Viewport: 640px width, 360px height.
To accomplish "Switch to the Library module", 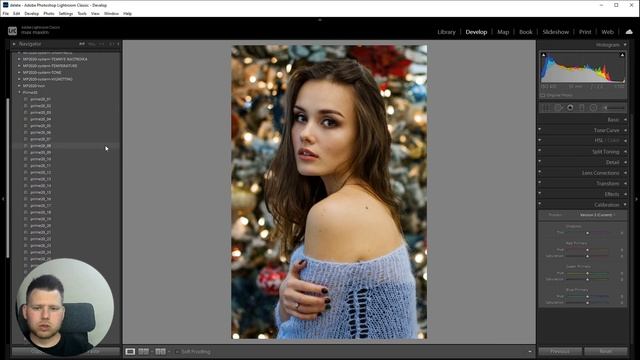I will [x=446, y=32].
